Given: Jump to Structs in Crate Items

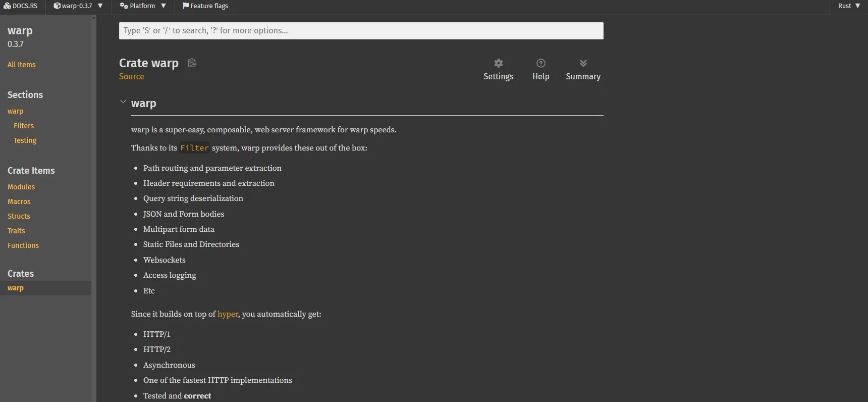Looking at the screenshot, I should 19,216.
